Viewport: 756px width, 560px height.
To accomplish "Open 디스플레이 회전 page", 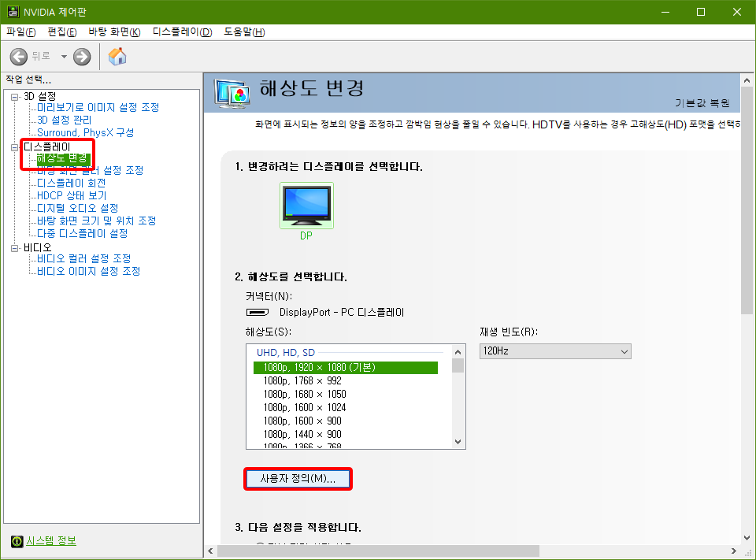I will coord(72,183).
